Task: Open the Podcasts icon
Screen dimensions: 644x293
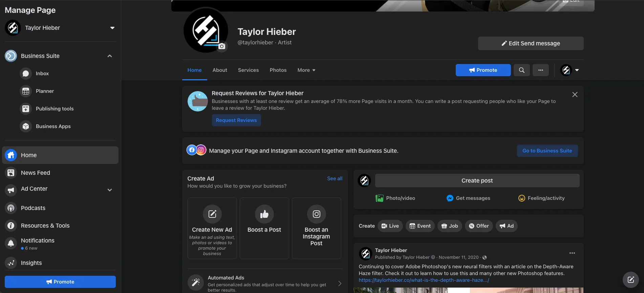Action: tap(11, 208)
